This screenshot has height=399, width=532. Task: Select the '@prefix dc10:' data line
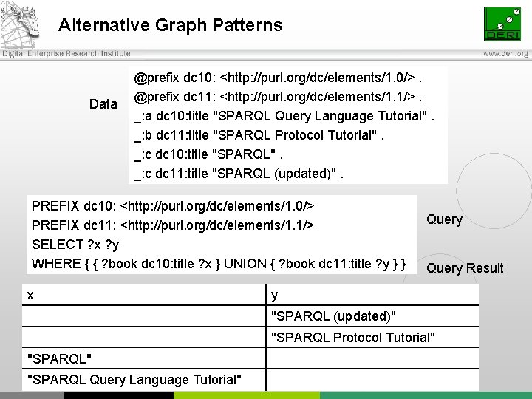tap(278, 78)
